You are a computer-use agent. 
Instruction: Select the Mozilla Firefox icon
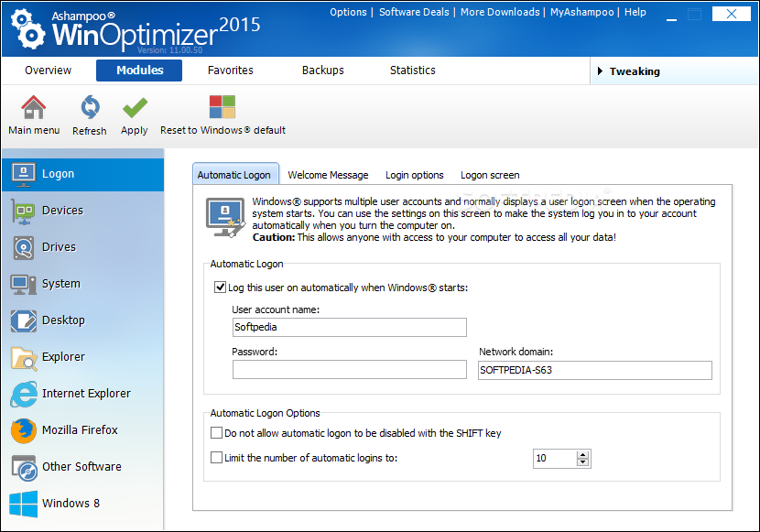pyautogui.click(x=23, y=430)
